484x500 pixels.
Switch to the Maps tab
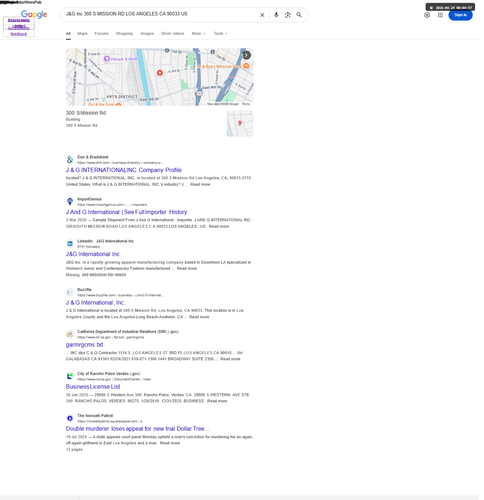(82, 33)
